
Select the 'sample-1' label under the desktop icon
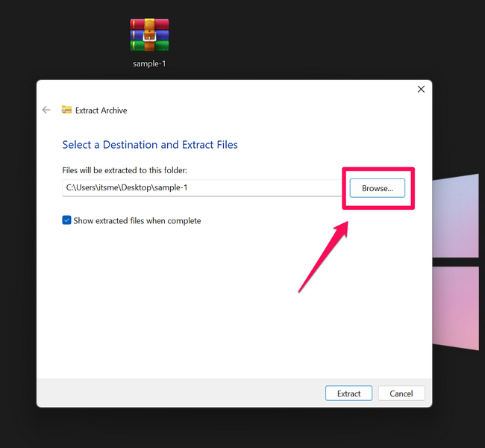tap(149, 63)
